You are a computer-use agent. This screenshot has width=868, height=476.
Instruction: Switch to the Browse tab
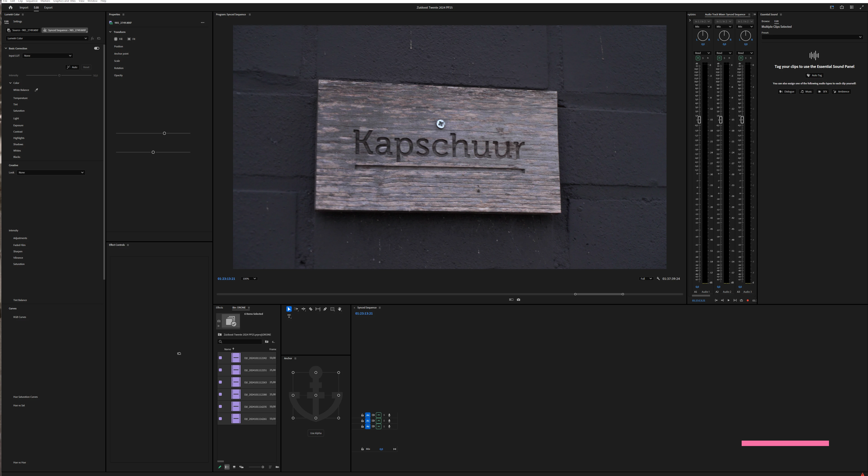[765, 21]
